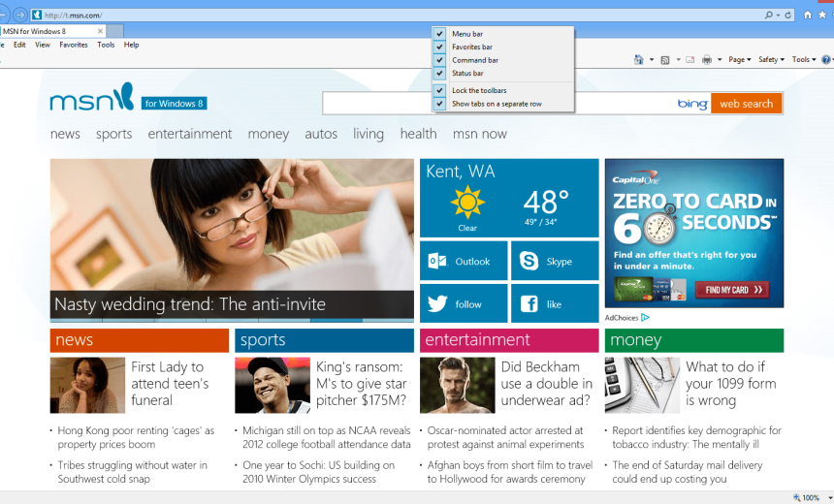
Task: Click the blue Help question mark icon
Action: (826, 59)
